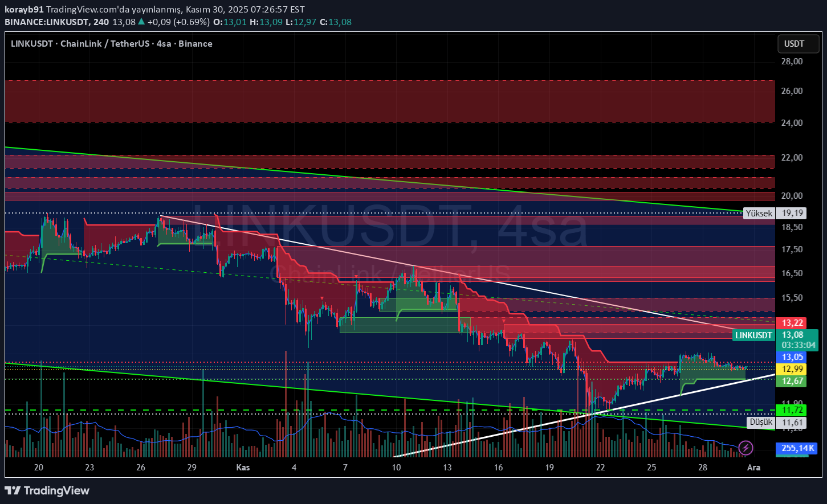Click the blue 255,14K volume label
This screenshot has width=827, height=504.
click(x=797, y=448)
